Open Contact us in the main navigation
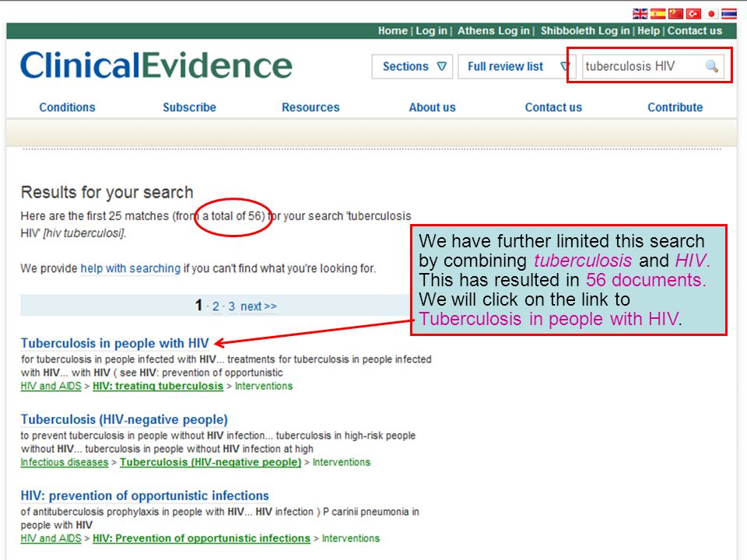The height and width of the screenshot is (560, 747). coord(553,107)
